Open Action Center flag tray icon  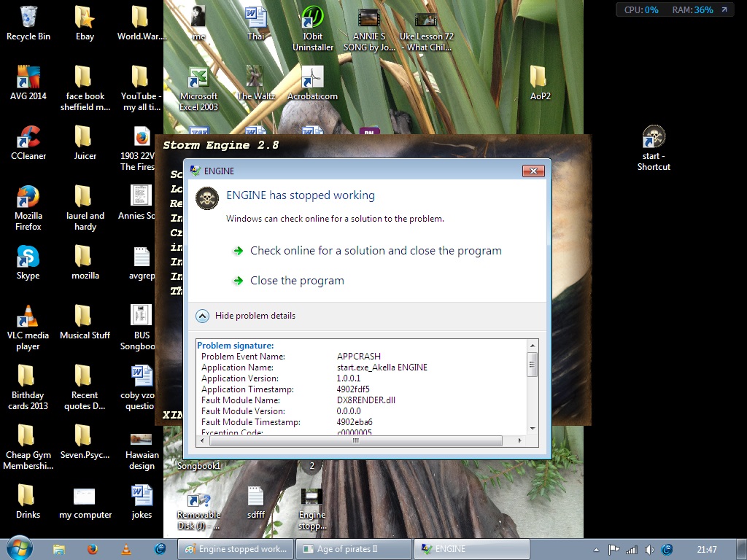click(x=614, y=550)
